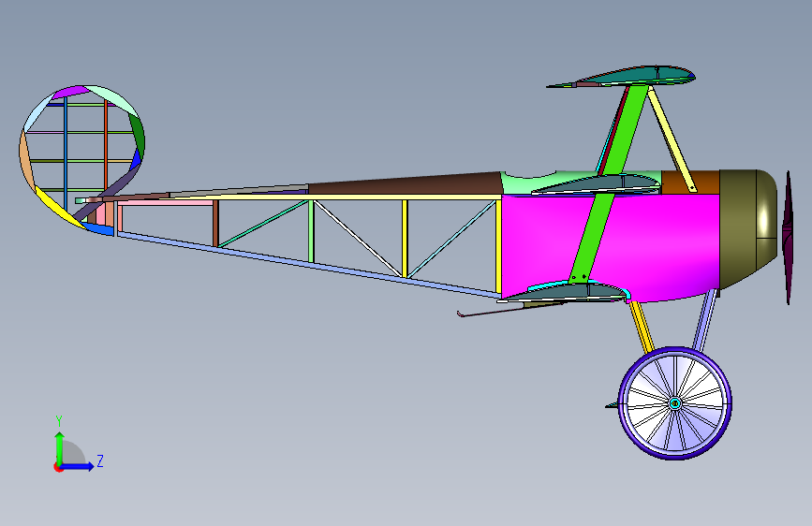Select the white diagonal fuselage brace

[x=358, y=238]
